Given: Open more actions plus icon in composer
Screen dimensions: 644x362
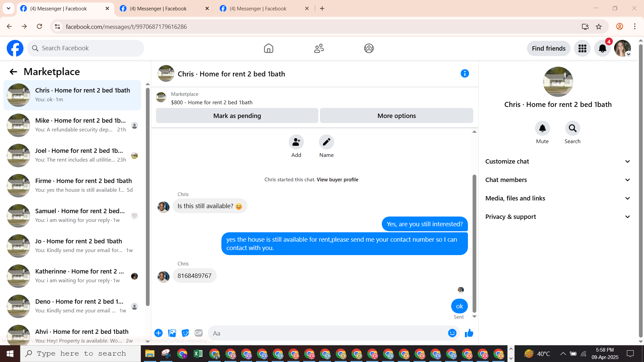Looking at the screenshot, I should coord(159,333).
